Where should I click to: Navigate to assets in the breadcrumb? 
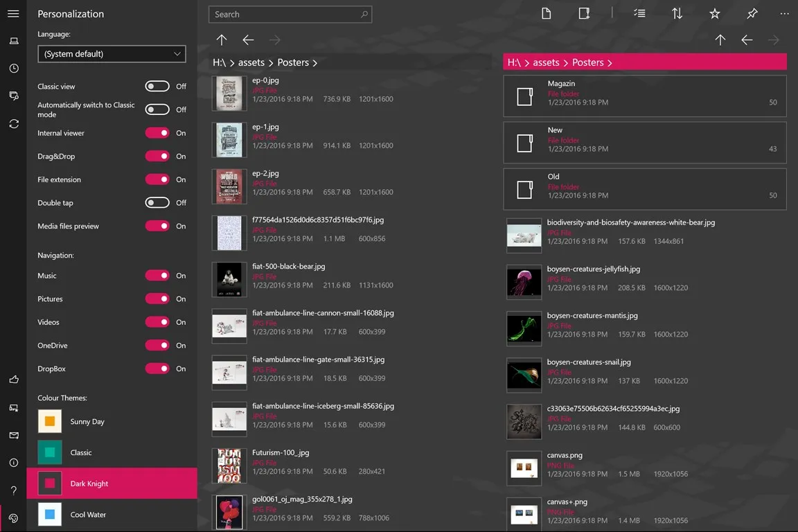[x=251, y=62]
